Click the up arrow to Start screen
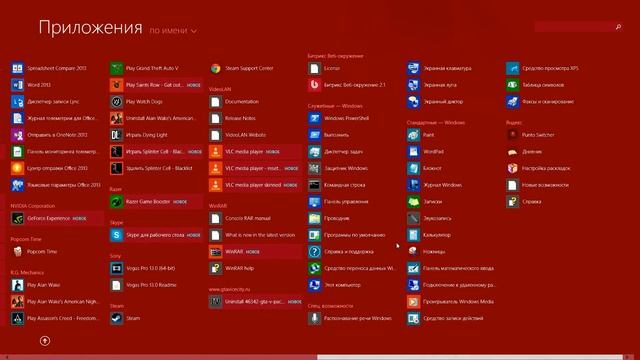640x360 pixels. click(45, 341)
